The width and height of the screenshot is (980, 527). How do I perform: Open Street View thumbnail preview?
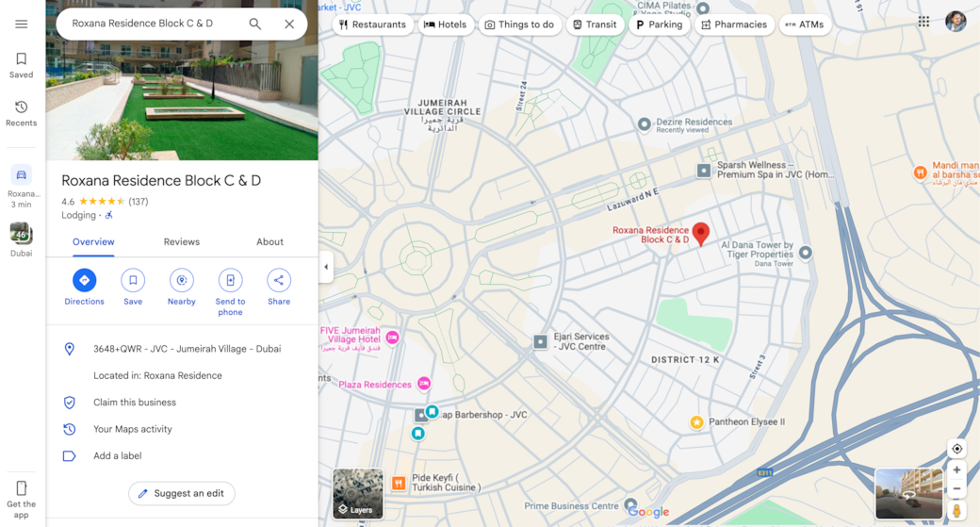(908, 494)
